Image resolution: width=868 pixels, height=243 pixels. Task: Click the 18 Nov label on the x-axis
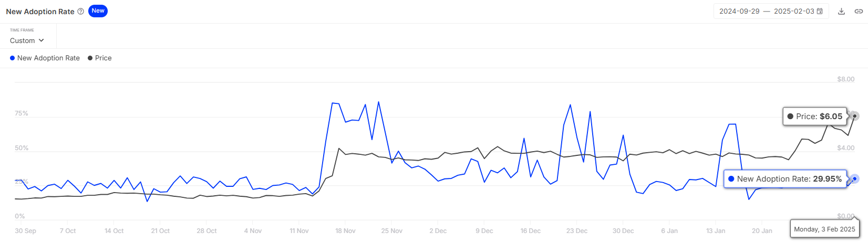pos(345,231)
